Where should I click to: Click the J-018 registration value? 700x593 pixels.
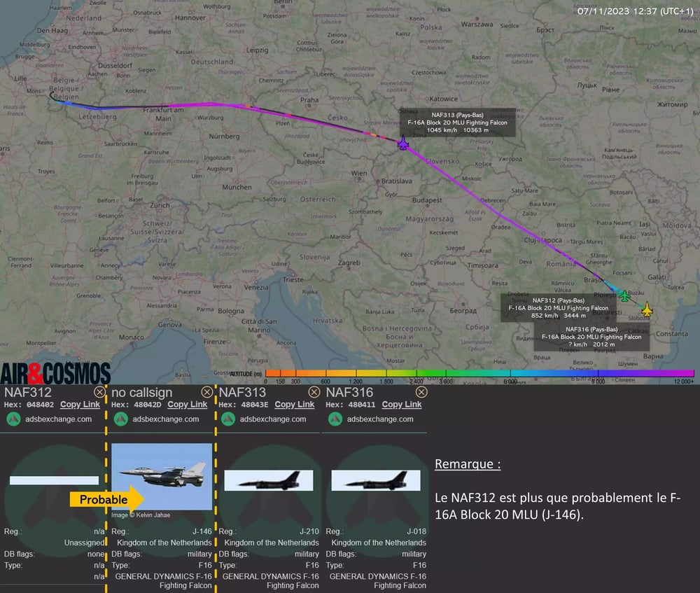[x=416, y=531]
